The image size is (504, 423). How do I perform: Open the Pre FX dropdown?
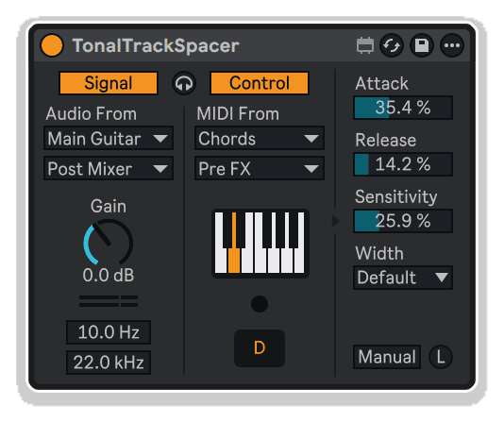(260, 169)
